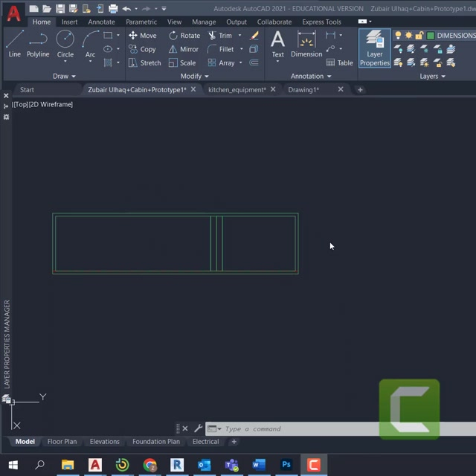The height and width of the screenshot is (476, 476).
Task: Click the Text annotation tool
Action: [277, 43]
